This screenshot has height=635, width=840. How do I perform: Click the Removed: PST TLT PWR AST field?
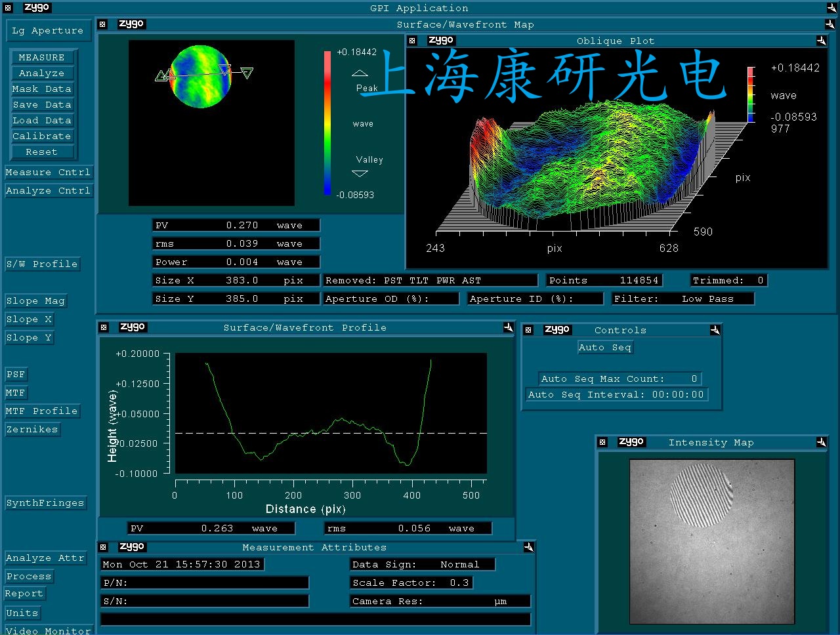[x=430, y=280]
